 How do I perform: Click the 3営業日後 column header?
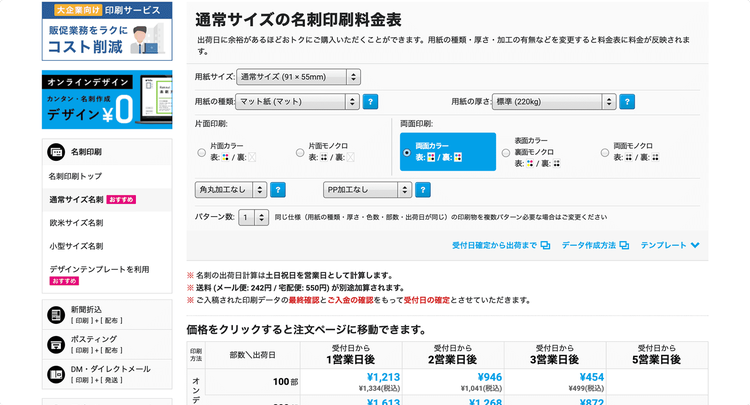coord(554,355)
